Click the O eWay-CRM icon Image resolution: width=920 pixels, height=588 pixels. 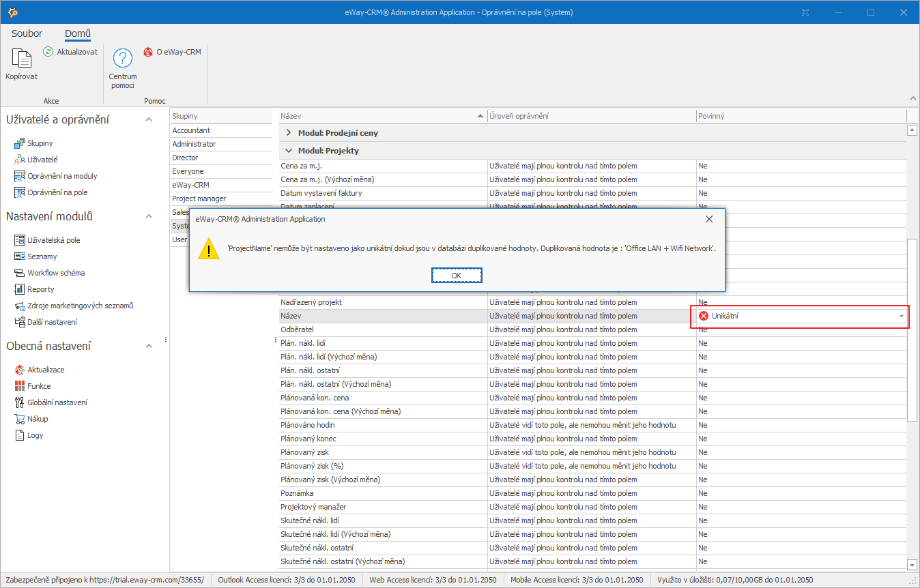pos(148,52)
